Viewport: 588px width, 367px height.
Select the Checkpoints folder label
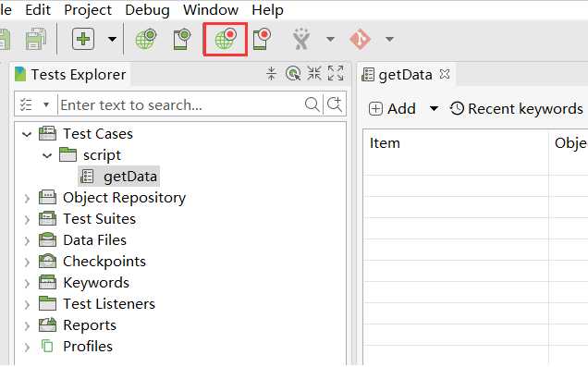tap(104, 262)
